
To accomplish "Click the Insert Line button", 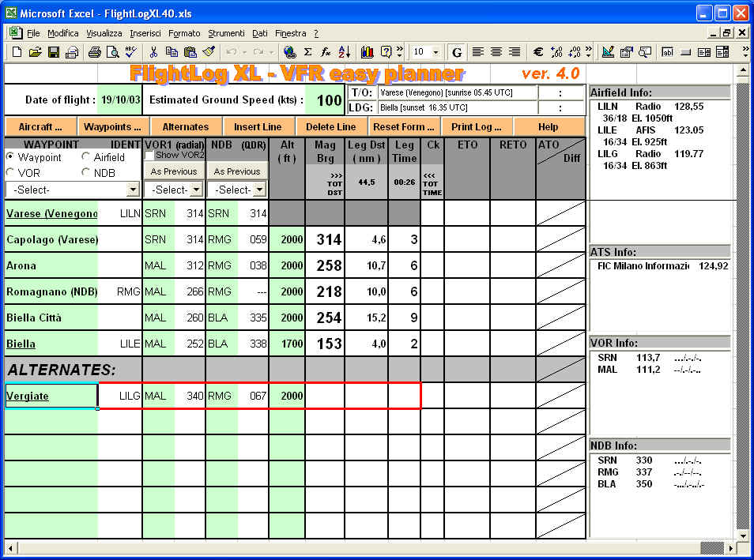I will point(258,127).
